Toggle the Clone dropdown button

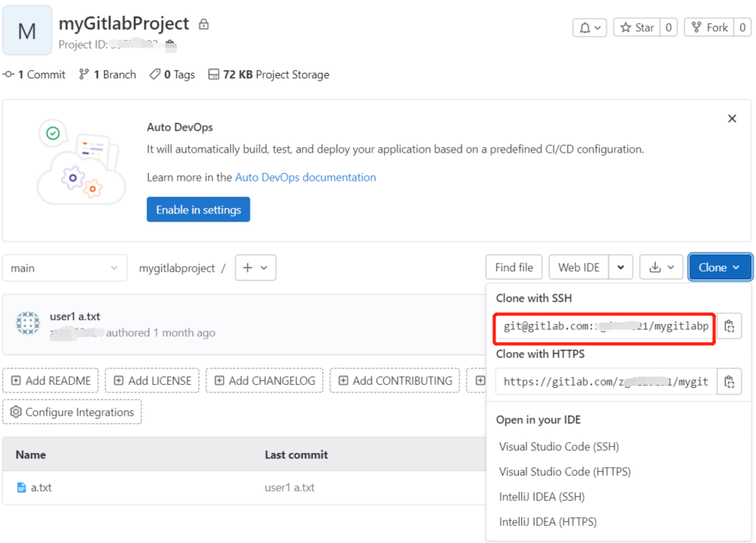point(720,268)
